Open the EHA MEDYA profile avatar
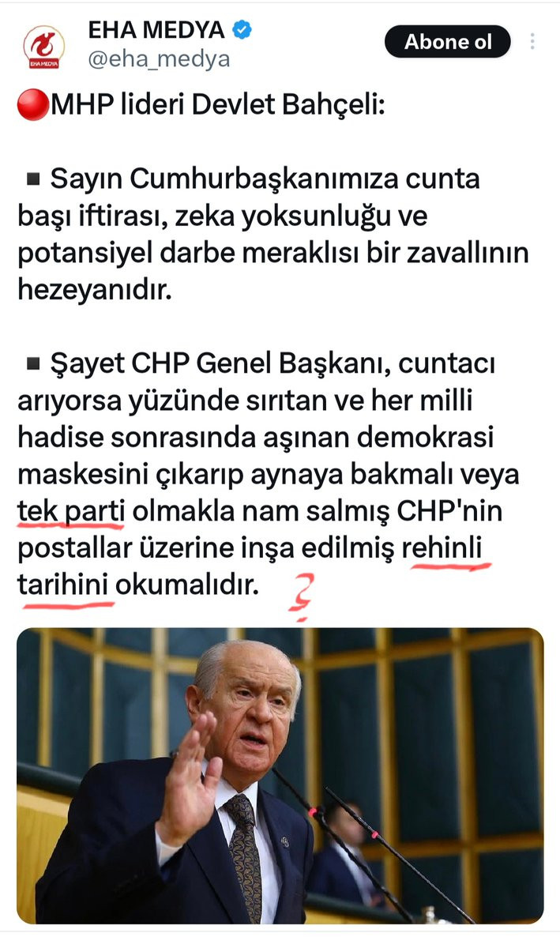The width and height of the screenshot is (560, 948). (x=44, y=46)
